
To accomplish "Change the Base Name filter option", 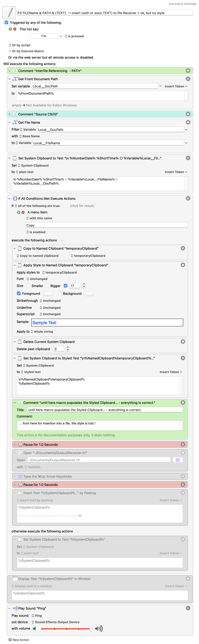I will click(29, 136).
